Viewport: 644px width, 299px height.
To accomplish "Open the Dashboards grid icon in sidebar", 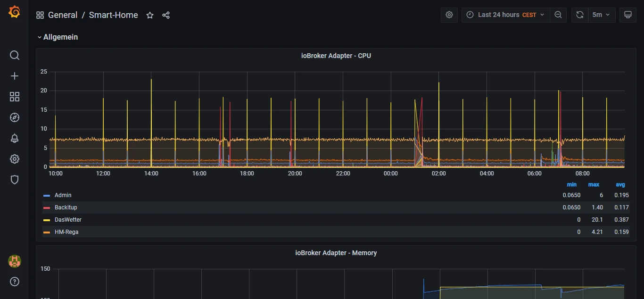I will point(15,97).
